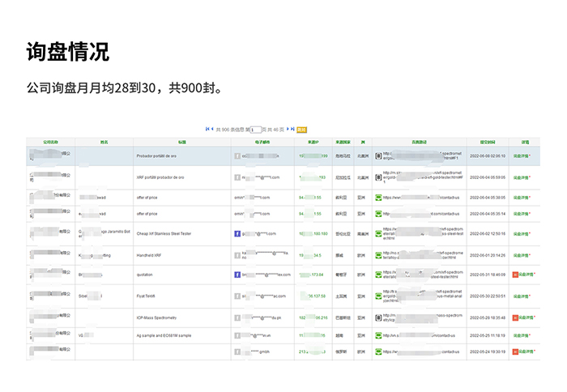Click gray social icon in 'Probador portátil de oro' row

coord(237,156)
